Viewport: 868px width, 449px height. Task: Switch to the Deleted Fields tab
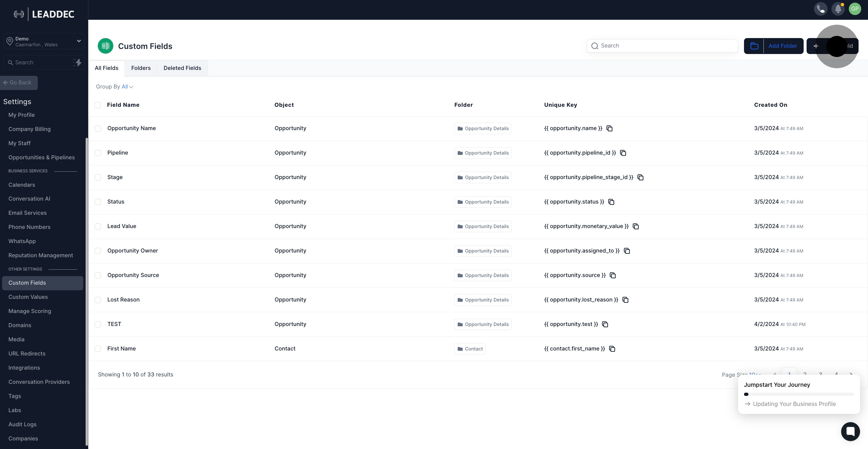tap(182, 68)
